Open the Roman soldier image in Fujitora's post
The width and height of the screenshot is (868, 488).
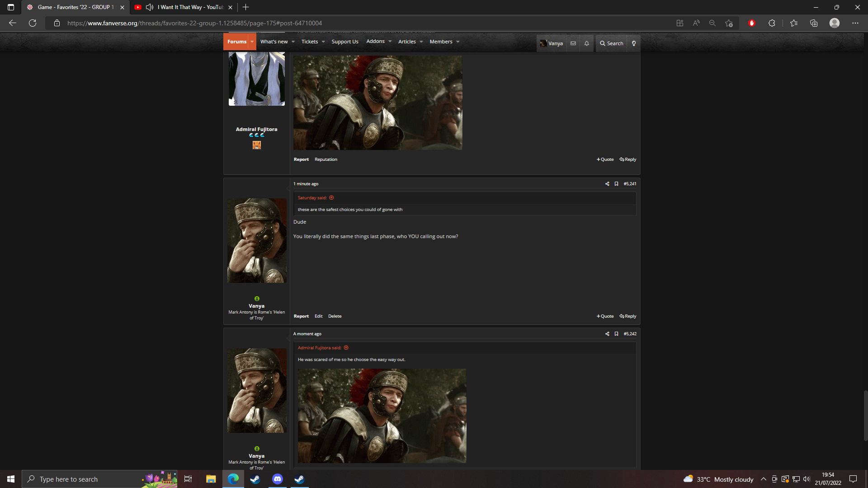coord(377,103)
